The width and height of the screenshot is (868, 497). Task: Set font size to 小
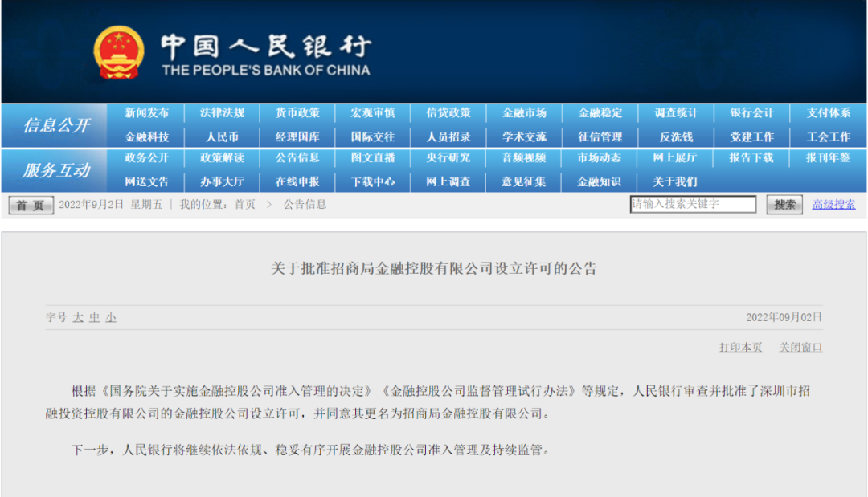tap(111, 317)
